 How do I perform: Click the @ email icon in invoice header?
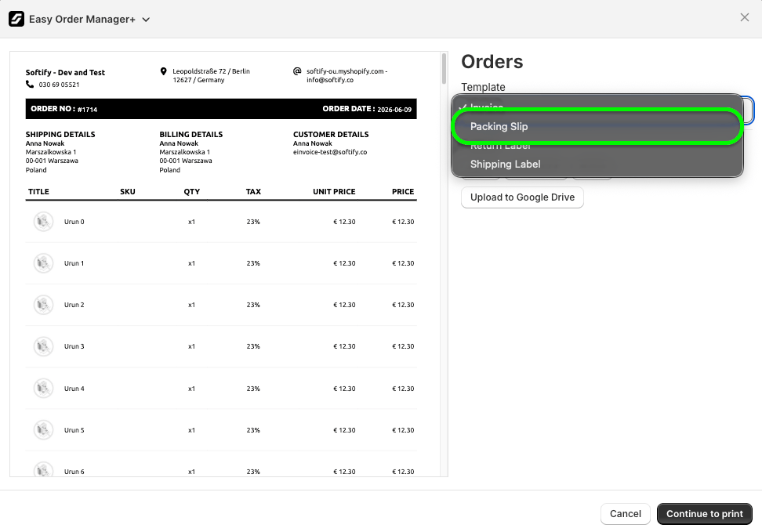pyautogui.click(x=297, y=71)
